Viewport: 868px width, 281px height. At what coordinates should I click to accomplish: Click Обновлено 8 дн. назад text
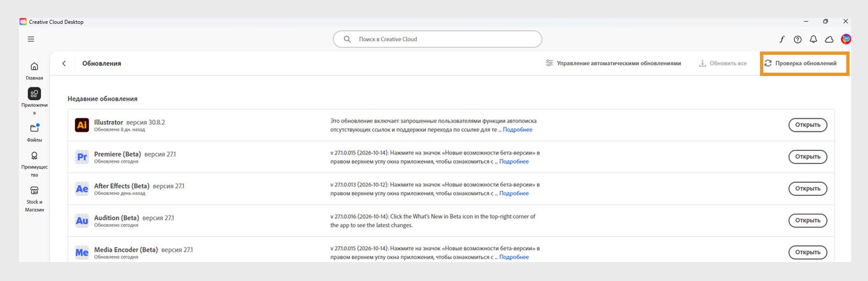click(119, 130)
